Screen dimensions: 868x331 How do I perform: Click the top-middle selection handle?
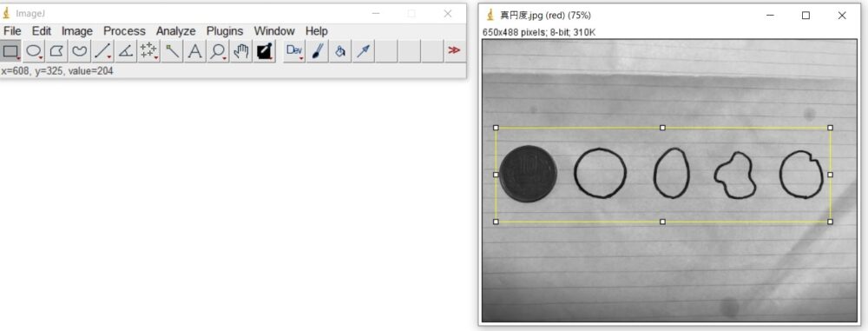click(662, 128)
